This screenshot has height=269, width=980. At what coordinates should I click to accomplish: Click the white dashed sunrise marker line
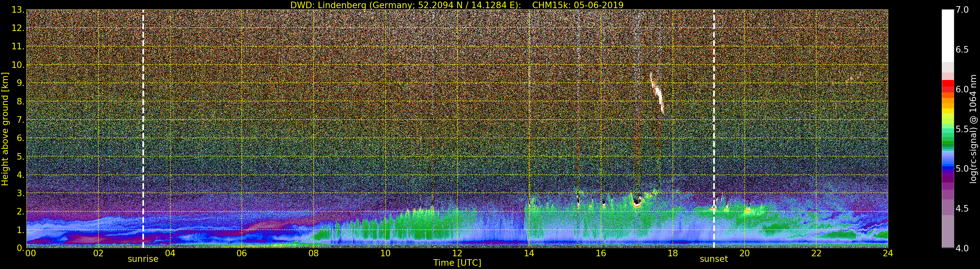coord(143,129)
